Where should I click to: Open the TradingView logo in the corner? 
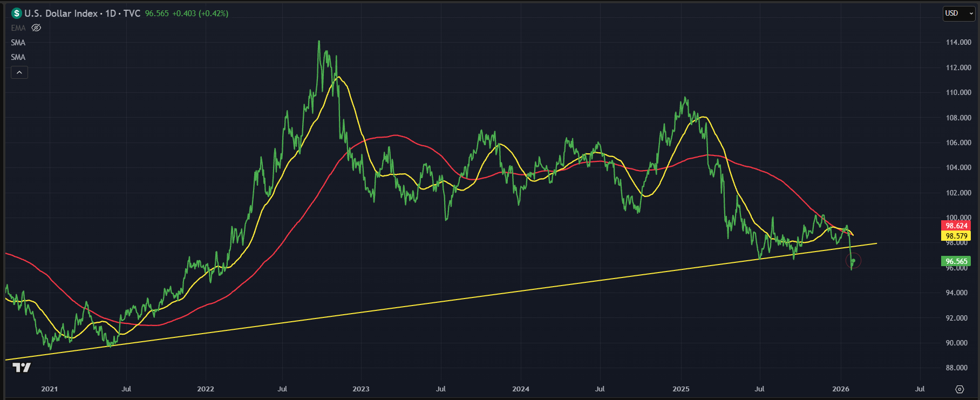[x=22, y=368]
